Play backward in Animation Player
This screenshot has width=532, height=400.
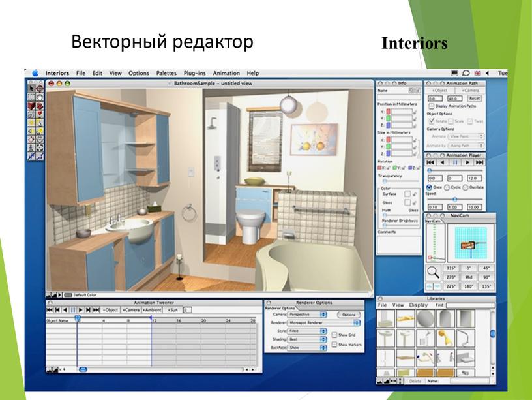click(442, 162)
